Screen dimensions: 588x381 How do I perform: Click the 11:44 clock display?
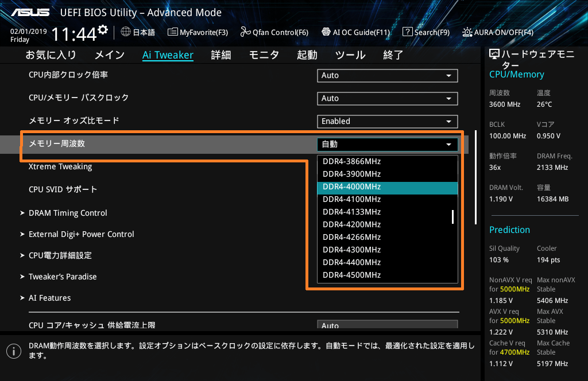coord(74,34)
